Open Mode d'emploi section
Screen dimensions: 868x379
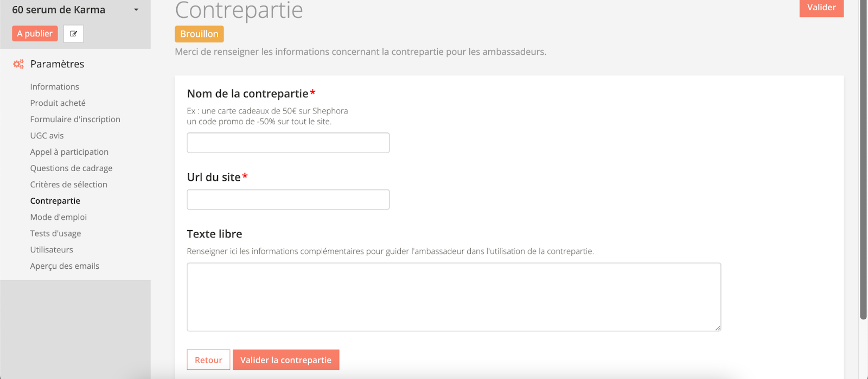click(x=58, y=217)
